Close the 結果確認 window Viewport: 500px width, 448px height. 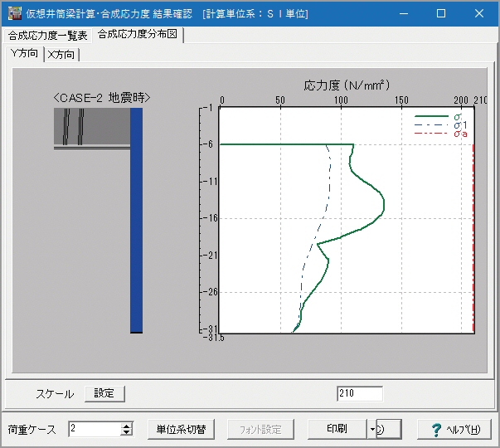coord(479,13)
